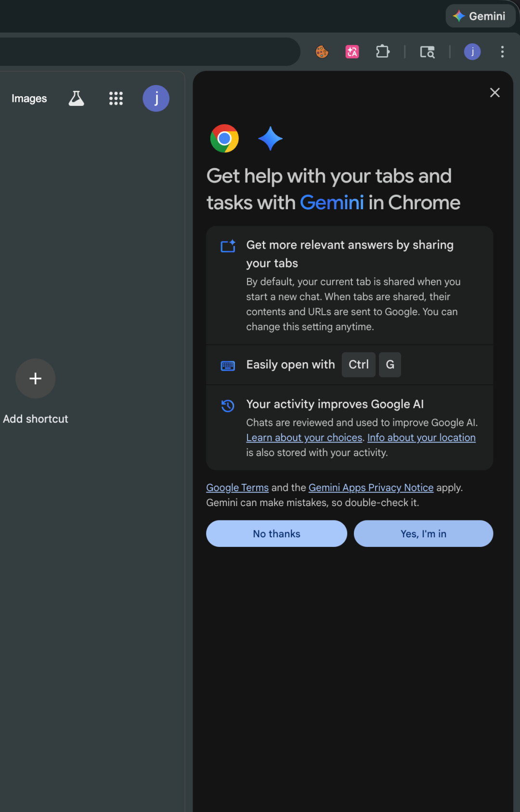
Task: Open the cookie extension icon
Action: 322,51
